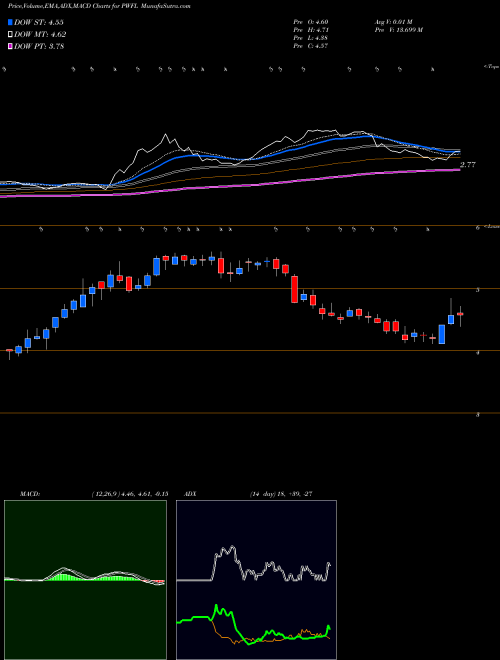Click the axis label 3 on candlestick chart
This screenshot has height=660, width=500.
coord(478,415)
